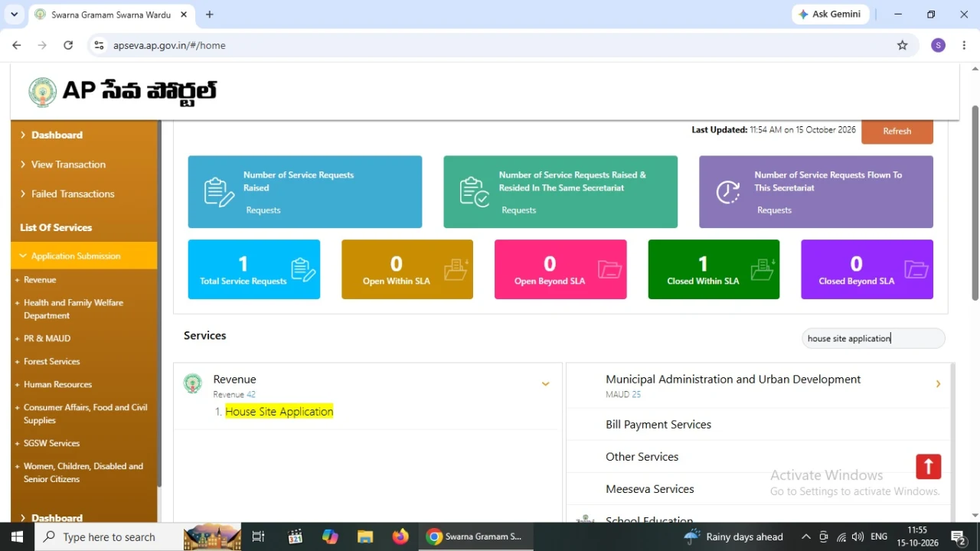The width and height of the screenshot is (980, 551).
Task: Click the orange Refresh button
Action: tap(897, 131)
